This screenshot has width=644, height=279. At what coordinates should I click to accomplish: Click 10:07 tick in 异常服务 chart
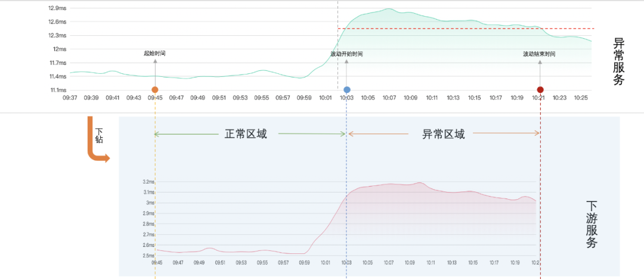389,98
